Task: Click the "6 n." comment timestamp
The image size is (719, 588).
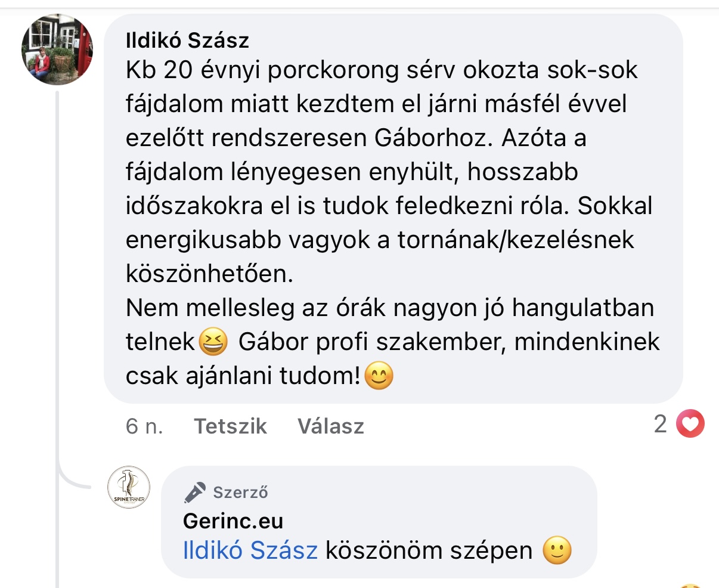Action: click(x=144, y=426)
